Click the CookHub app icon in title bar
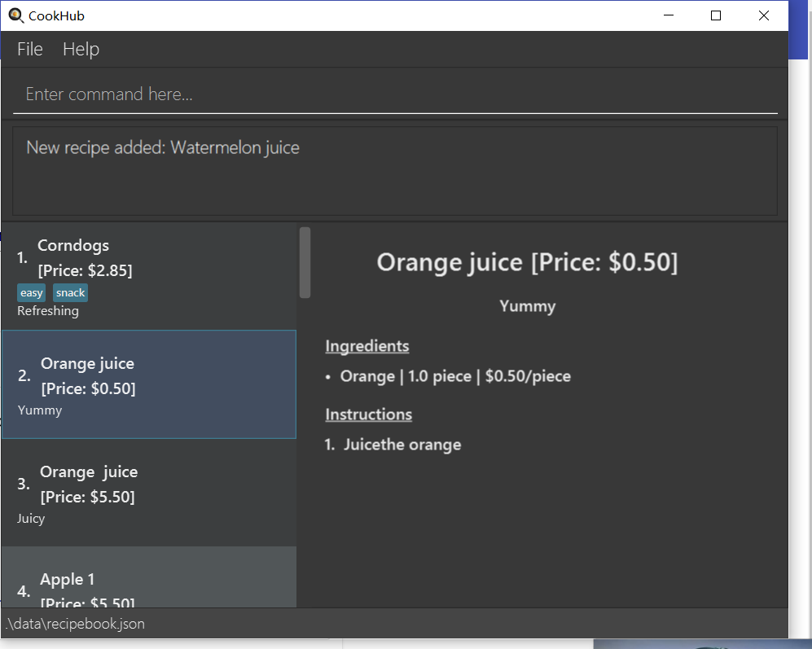 click(16, 15)
